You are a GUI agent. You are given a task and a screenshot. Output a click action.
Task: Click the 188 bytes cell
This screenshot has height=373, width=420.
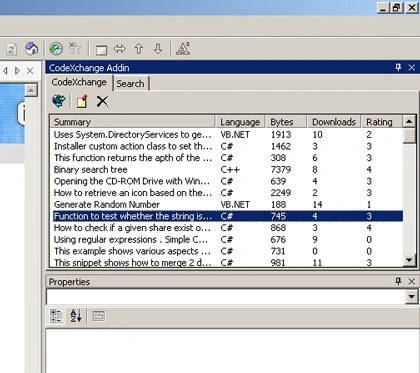(x=278, y=205)
